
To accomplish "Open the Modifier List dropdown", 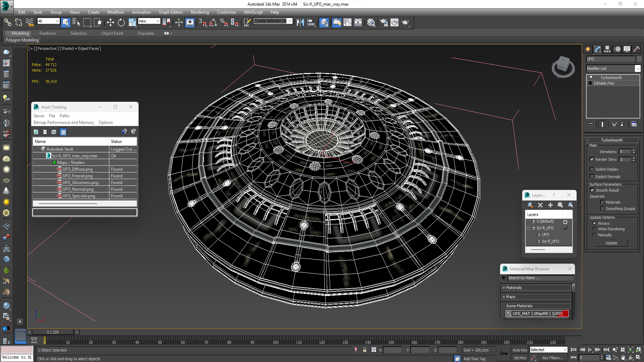I will (638, 68).
